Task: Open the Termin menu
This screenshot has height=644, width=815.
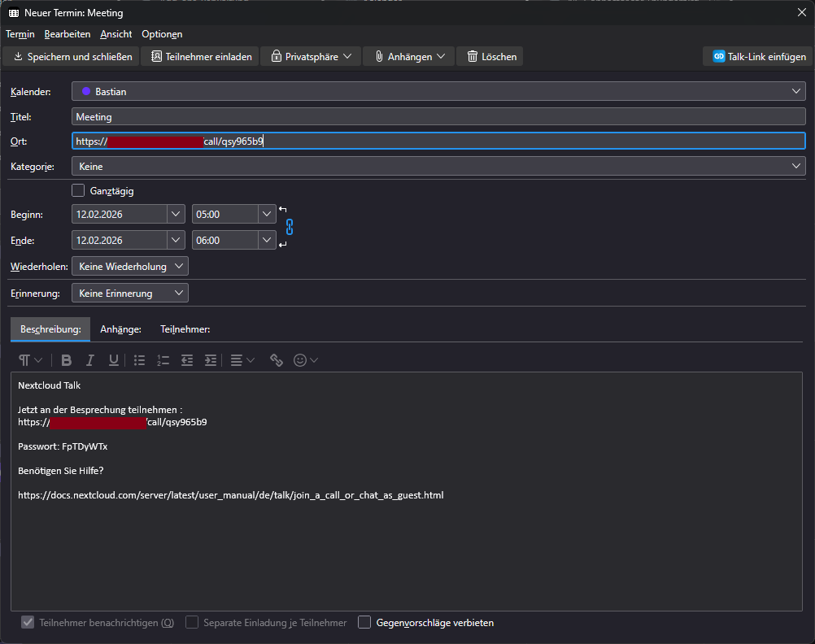Action: (20, 34)
